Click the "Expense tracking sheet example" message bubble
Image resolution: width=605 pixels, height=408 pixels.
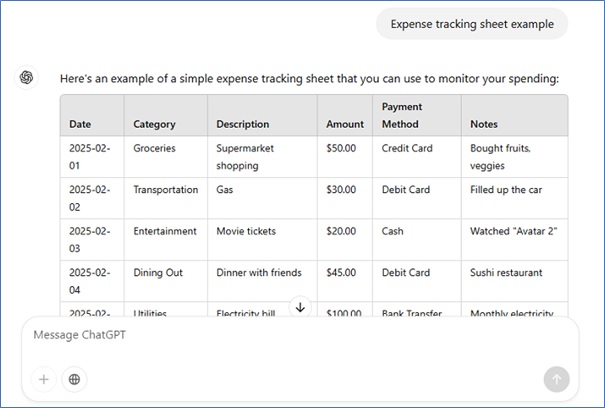tap(471, 24)
